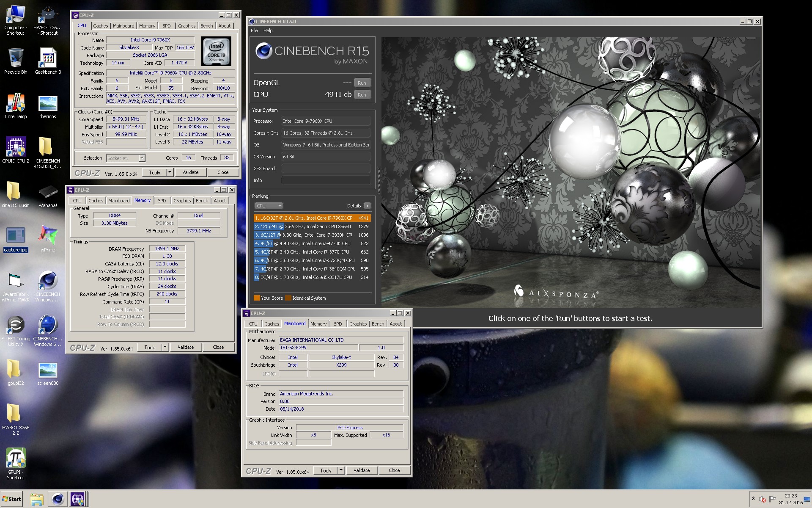Select the Xeon X5650 ranking entry
Image resolution: width=812 pixels, height=508 pixels.
312,226
